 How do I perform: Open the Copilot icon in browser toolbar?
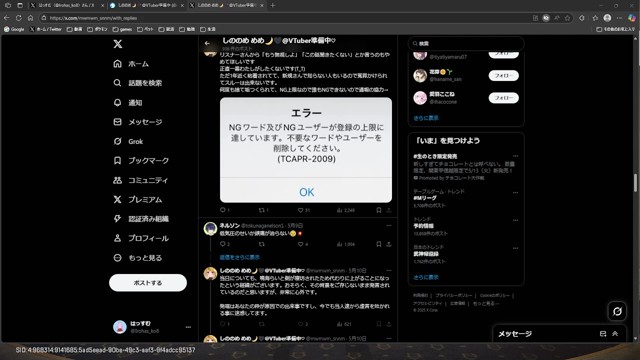[x=632, y=18]
